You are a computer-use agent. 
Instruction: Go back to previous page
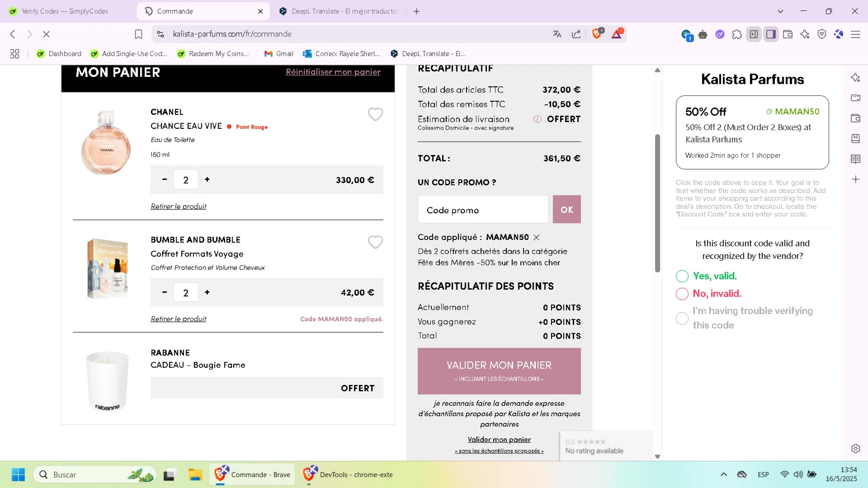tap(13, 34)
